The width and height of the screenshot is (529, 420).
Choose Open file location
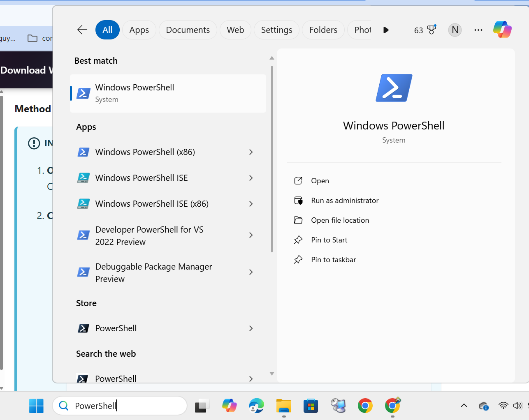(x=340, y=220)
